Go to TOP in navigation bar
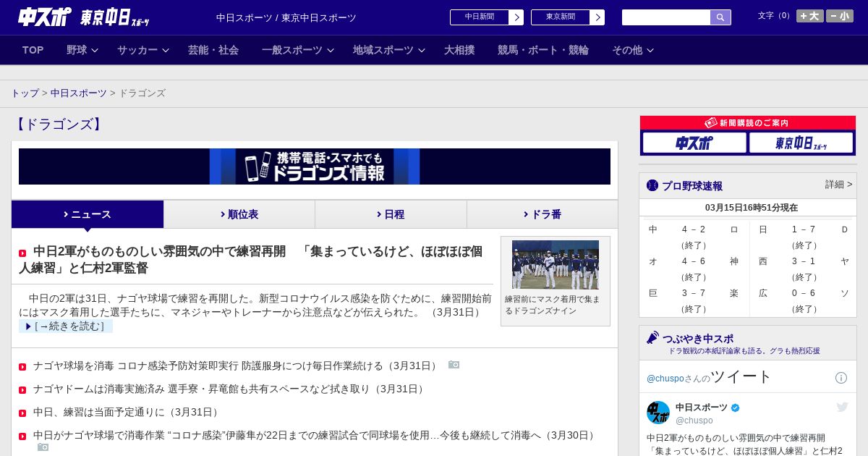This screenshot has width=868, height=456. point(33,50)
